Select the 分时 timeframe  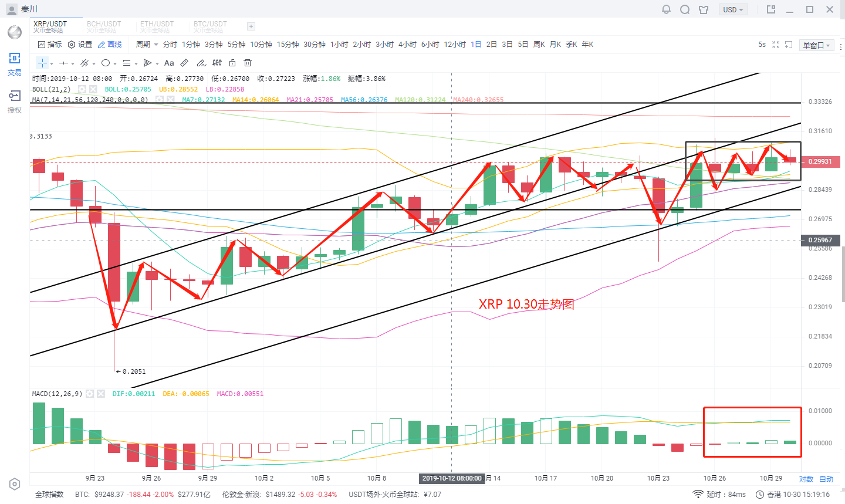coord(170,45)
